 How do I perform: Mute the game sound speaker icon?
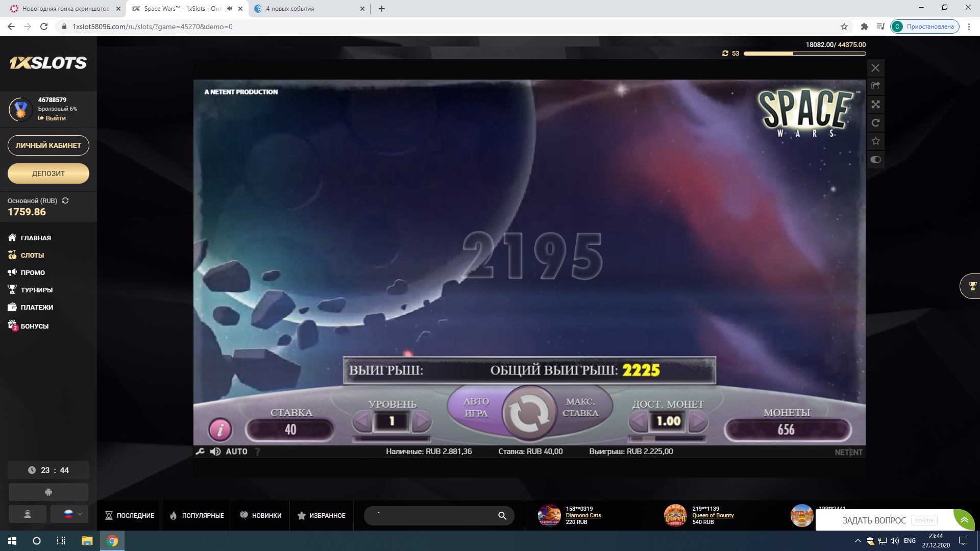(x=215, y=452)
